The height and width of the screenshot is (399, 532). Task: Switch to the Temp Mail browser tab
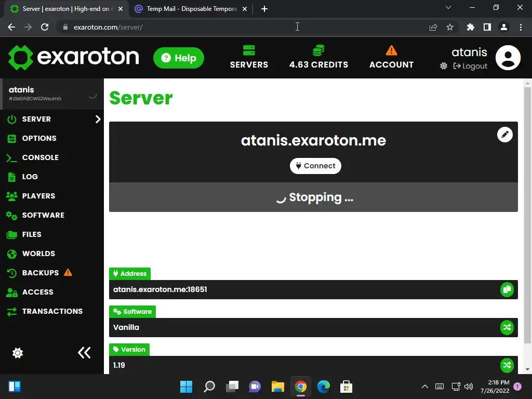pyautogui.click(x=191, y=9)
